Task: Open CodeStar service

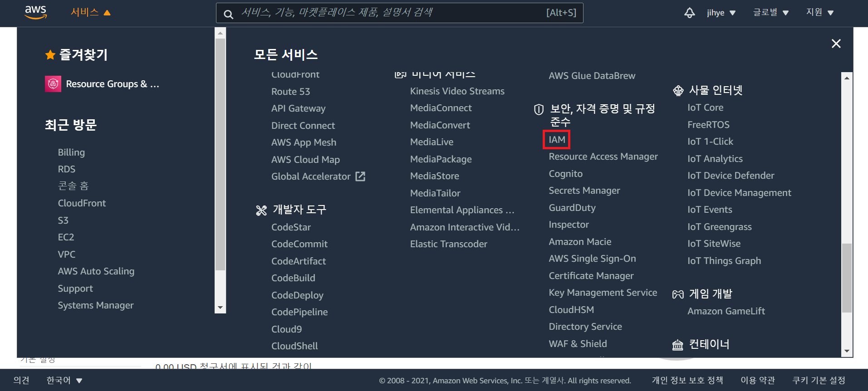Action: pos(291,227)
